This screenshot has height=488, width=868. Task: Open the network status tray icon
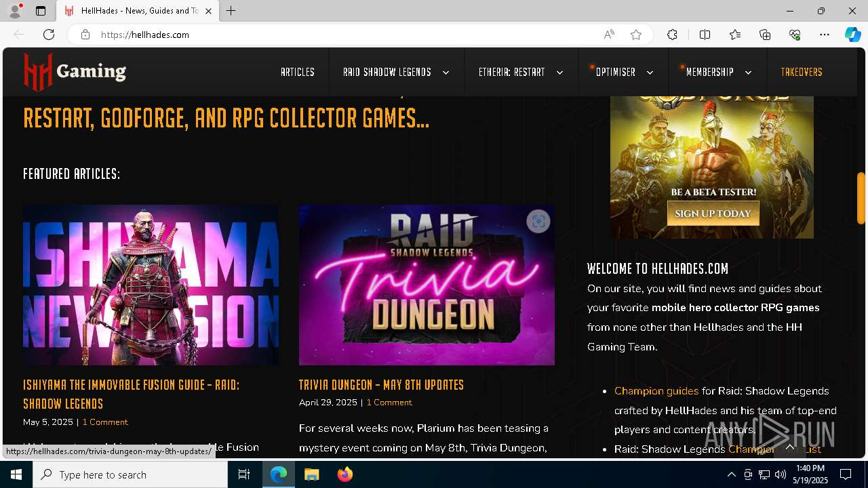click(764, 474)
